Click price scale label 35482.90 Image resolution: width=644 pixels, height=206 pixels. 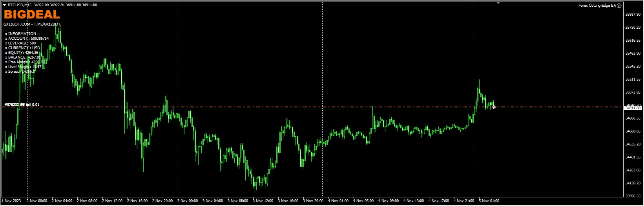[633, 53]
